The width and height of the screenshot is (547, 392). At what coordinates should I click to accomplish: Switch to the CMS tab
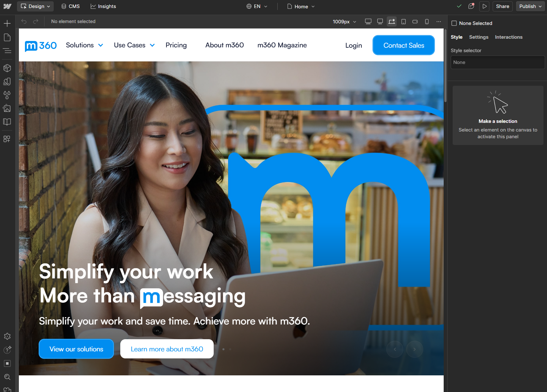[x=71, y=6]
